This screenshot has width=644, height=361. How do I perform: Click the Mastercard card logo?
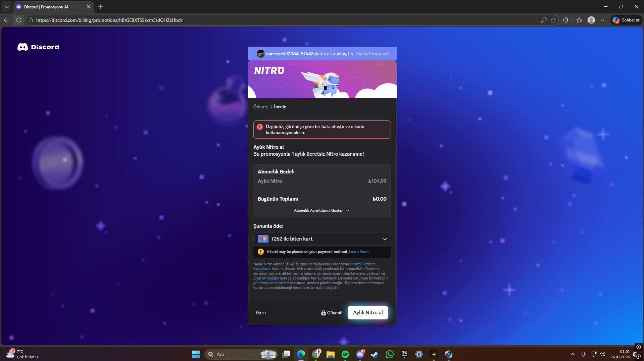(263, 239)
